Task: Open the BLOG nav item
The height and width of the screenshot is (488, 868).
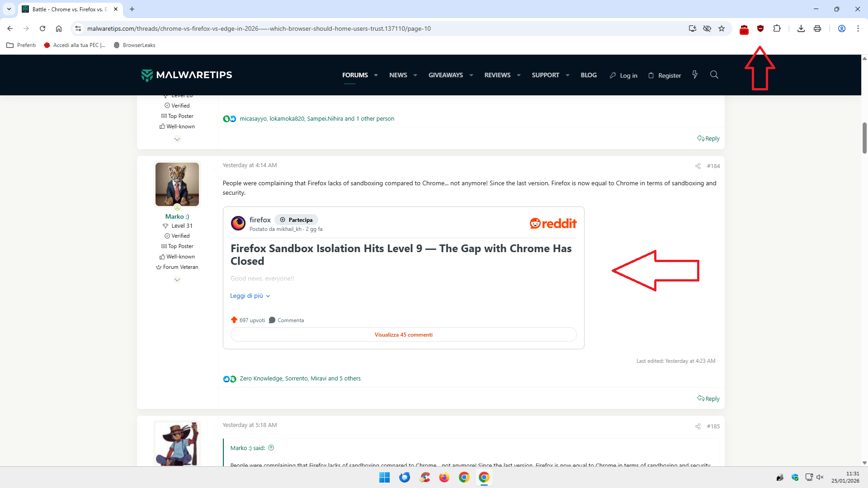Action: (x=589, y=75)
